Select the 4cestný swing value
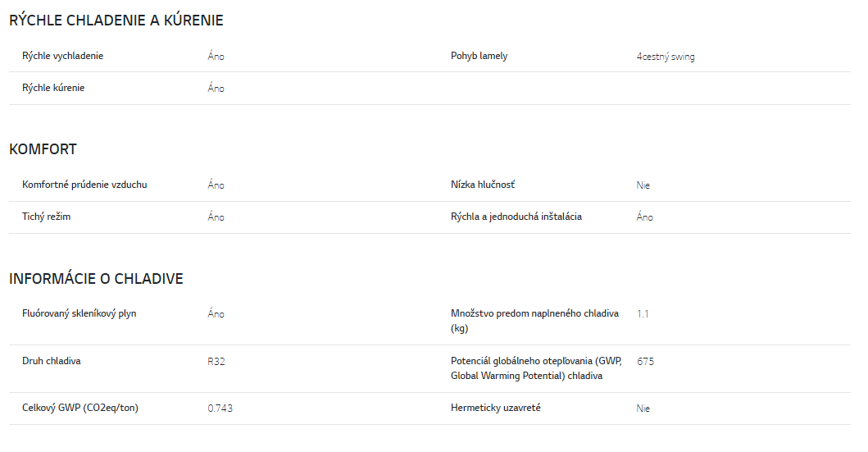 pos(666,57)
